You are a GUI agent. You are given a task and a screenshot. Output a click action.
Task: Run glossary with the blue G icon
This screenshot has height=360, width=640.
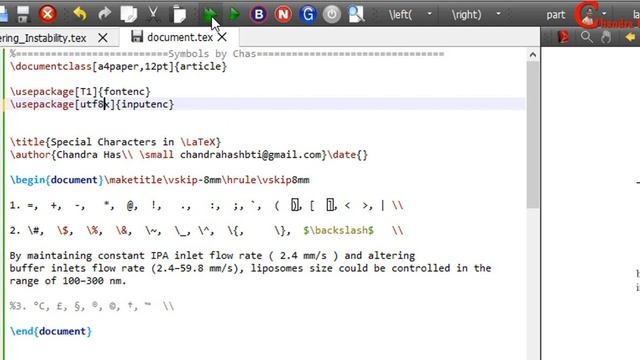tap(307, 15)
